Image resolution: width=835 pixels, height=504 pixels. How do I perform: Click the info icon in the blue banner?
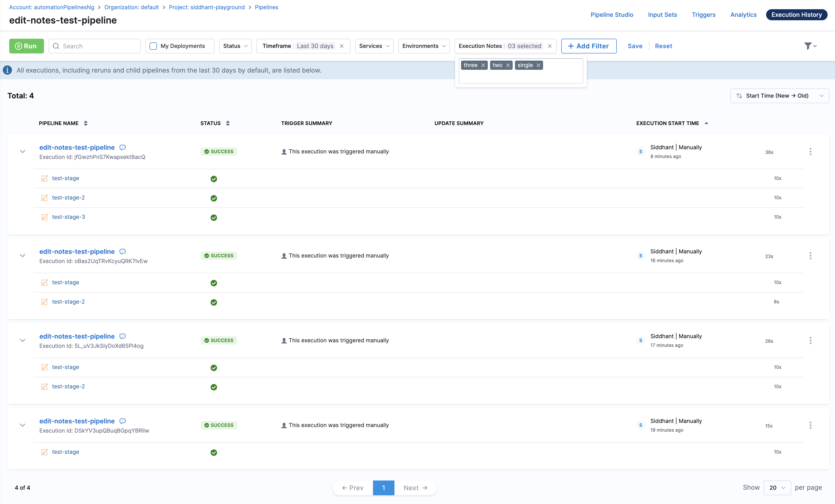pyautogui.click(x=7, y=70)
